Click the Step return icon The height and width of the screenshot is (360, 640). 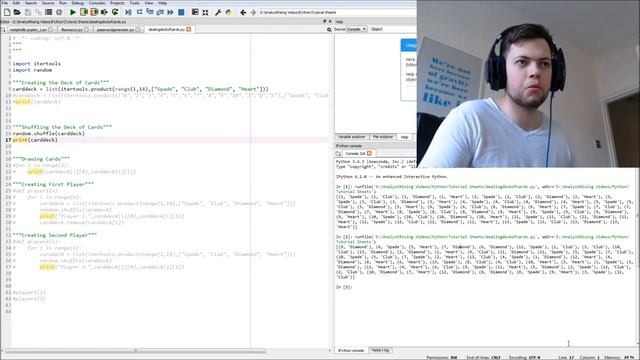pos(160,12)
